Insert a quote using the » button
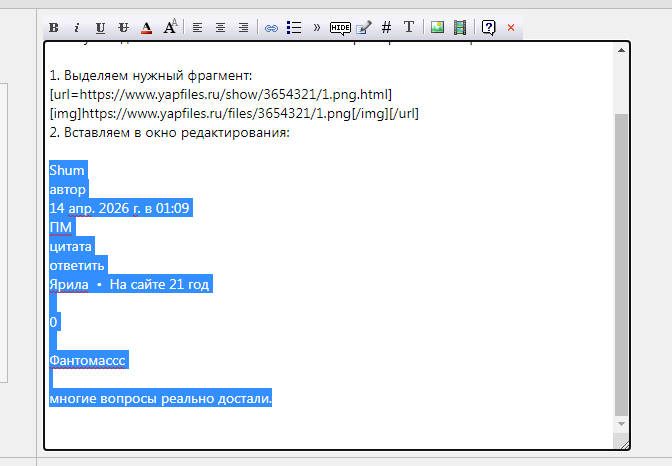 point(317,28)
